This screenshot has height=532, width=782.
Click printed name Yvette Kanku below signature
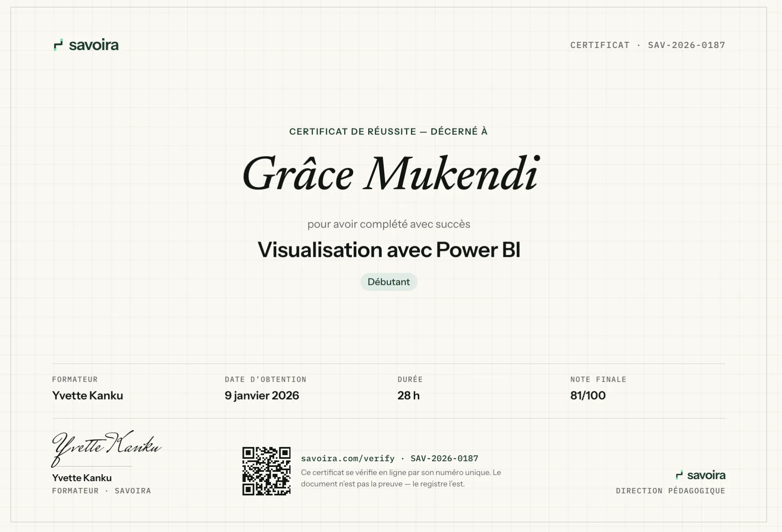(x=82, y=478)
